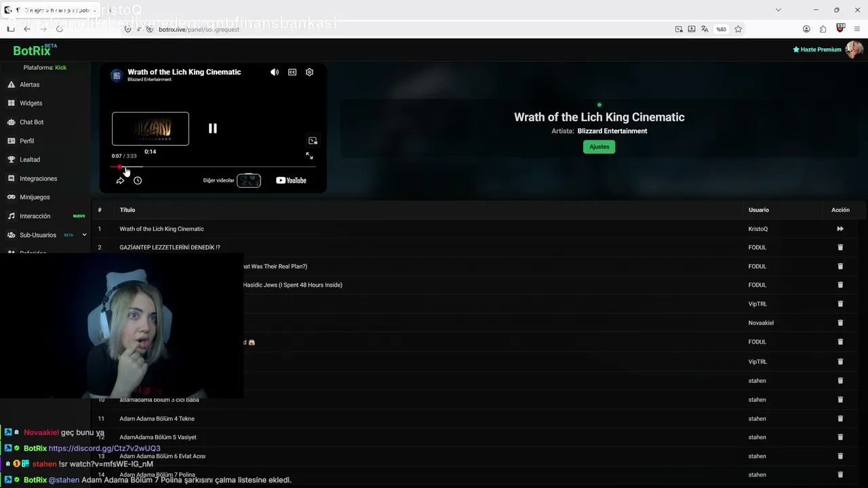The width and height of the screenshot is (868, 488).
Task: Open Minijuegos in the sidebar
Action: (35, 197)
